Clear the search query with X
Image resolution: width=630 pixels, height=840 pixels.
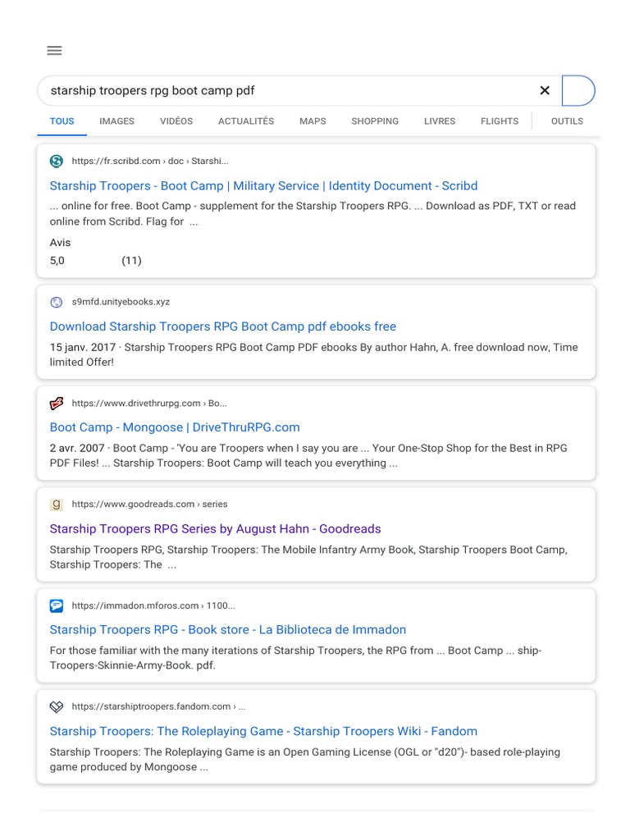[545, 90]
